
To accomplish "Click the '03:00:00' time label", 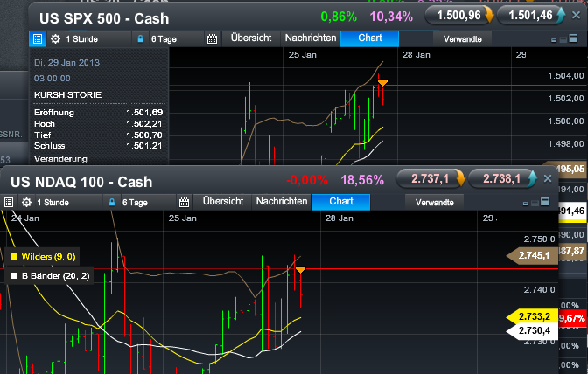I will pos(52,79).
